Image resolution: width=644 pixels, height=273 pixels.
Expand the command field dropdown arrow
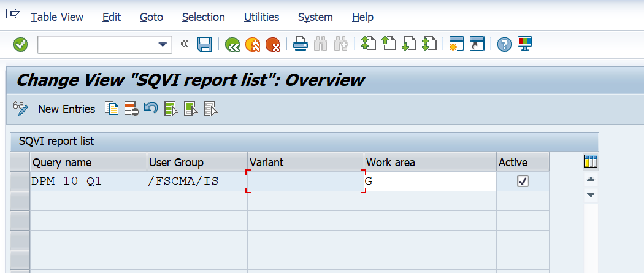pyautogui.click(x=163, y=44)
